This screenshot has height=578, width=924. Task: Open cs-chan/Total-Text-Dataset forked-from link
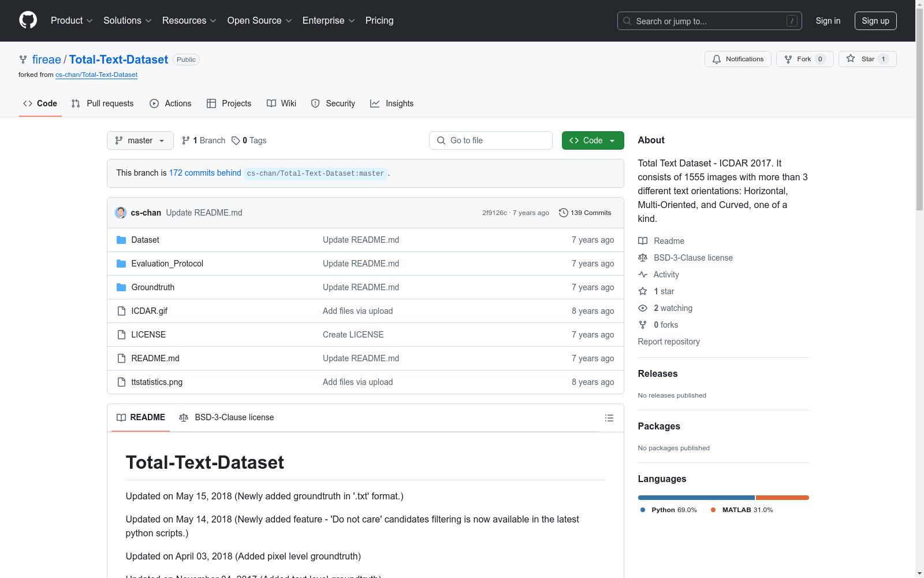[96, 75]
